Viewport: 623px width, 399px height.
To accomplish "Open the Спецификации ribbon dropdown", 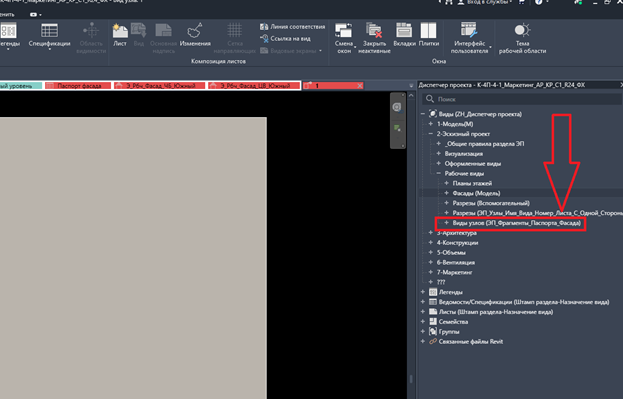I will (49, 36).
